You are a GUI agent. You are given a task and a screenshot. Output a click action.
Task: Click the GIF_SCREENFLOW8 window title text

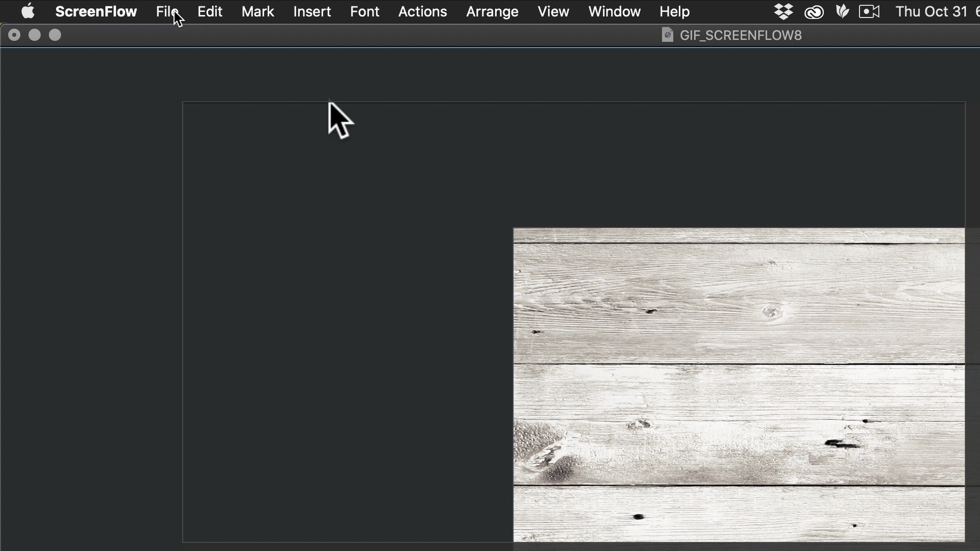741,35
